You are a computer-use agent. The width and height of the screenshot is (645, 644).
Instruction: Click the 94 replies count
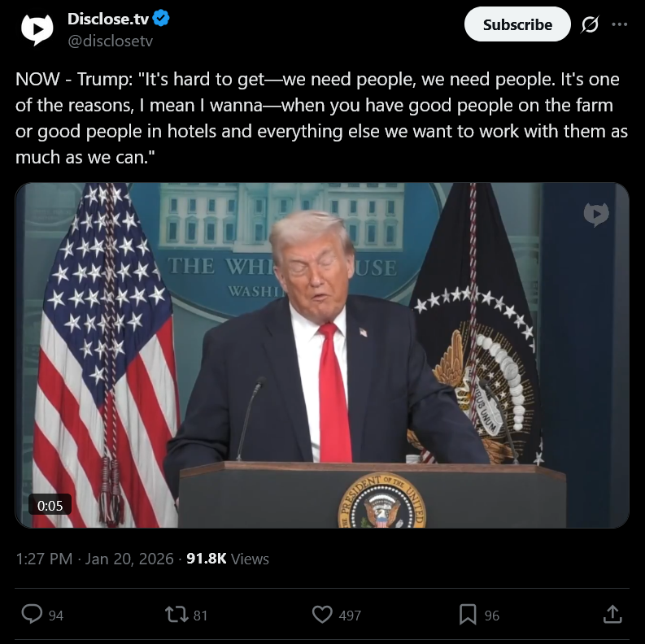pyautogui.click(x=56, y=616)
